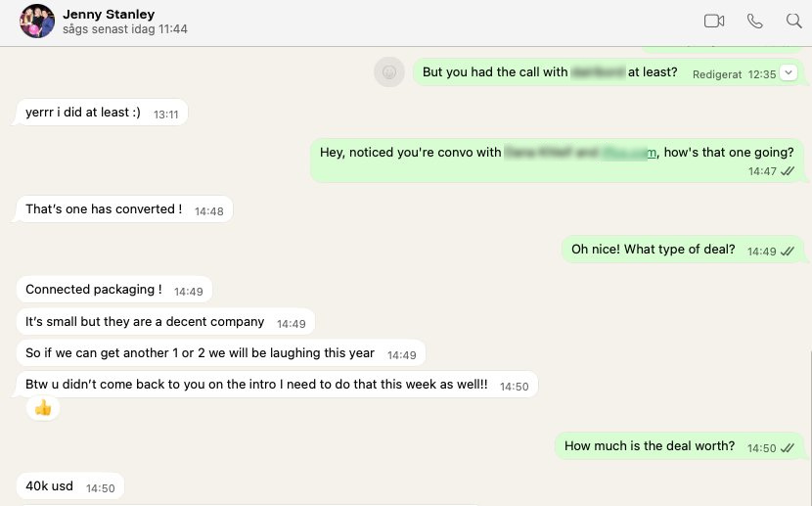
Task: Click the thumbs up reaction
Action: point(43,408)
